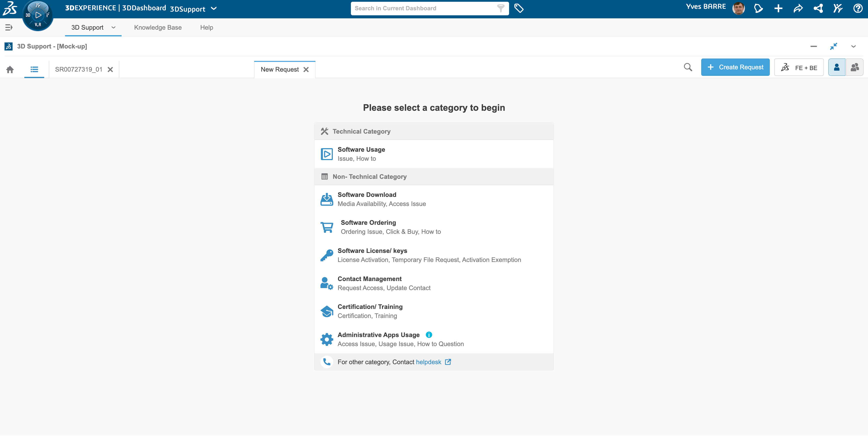Image resolution: width=868 pixels, height=437 pixels.
Task: Expand the 3DSupport dashboard dropdown
Action: [214, 9]
